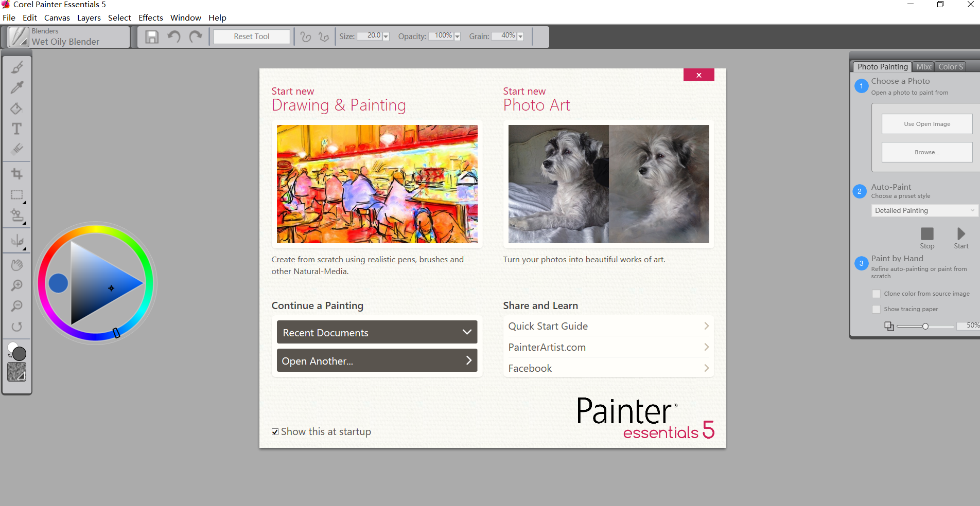This screenshot has height=506, width=980.
Task: Click the Facebook row chevron
Action: tap(706, 368)
